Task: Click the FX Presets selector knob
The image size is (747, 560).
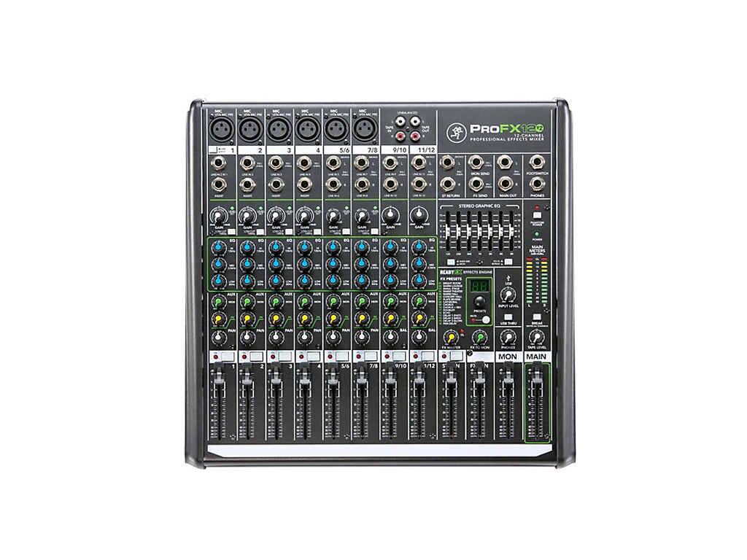Action: pyautogui.click(x=479, y=301)
